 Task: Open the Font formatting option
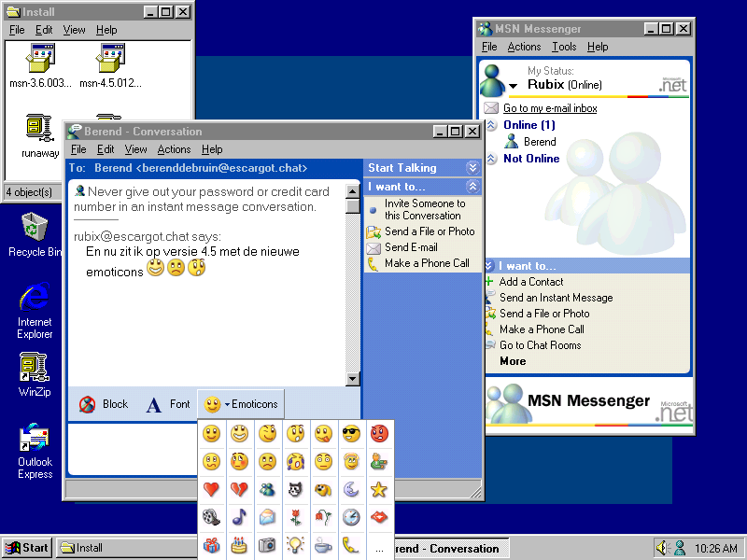tap(168, 404)
